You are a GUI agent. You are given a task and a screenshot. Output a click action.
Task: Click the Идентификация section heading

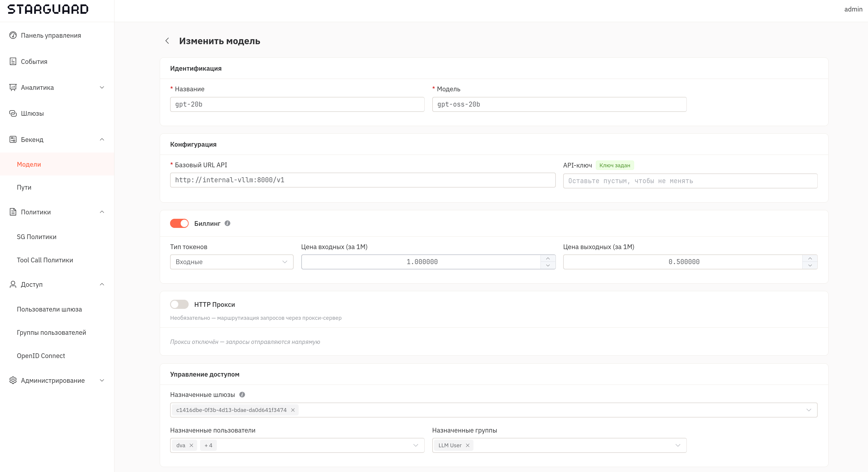coord(196,68)
